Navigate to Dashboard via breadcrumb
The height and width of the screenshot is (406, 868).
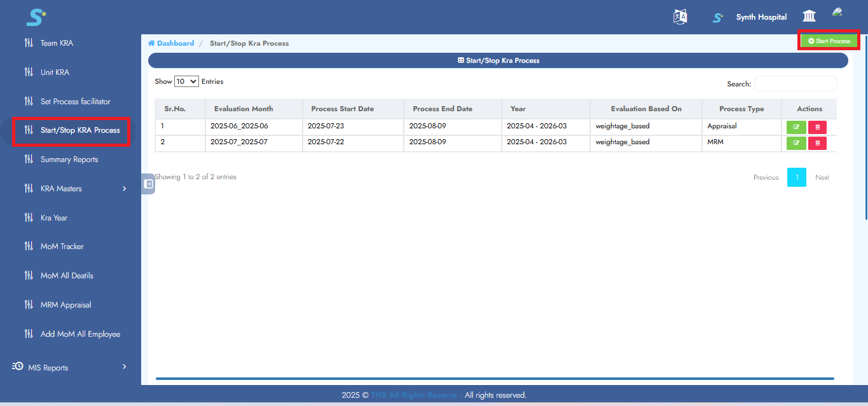point(170,43)
